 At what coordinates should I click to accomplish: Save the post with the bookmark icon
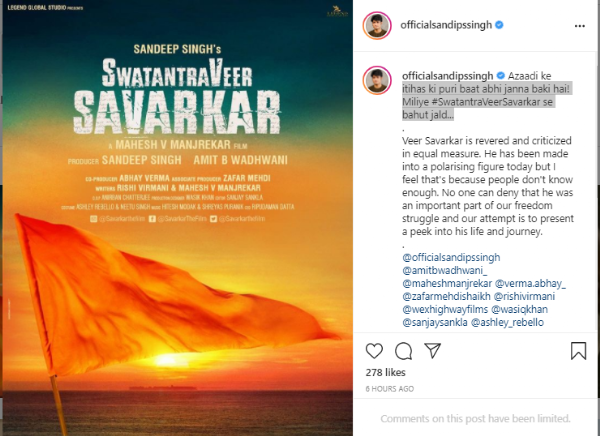[578, 351]
